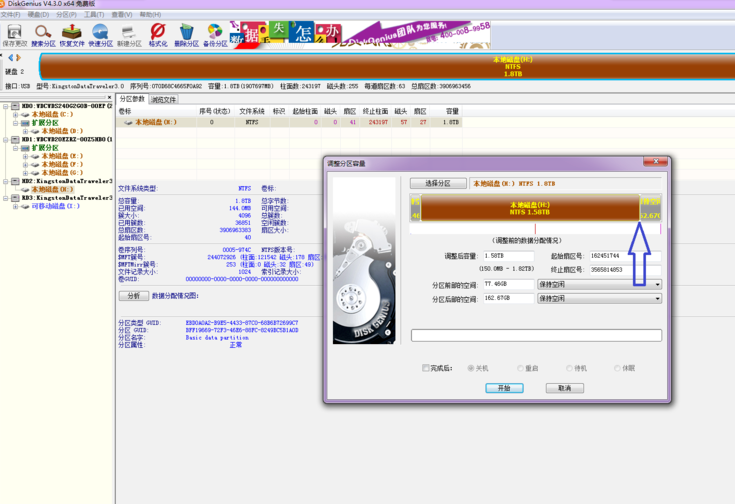735x504 pixels.
Task: Collapse 扩展分区 under HD0
Action: (x=15, y=123)
